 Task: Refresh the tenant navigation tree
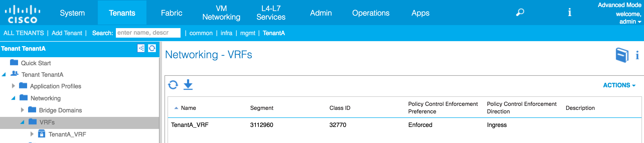152,48
